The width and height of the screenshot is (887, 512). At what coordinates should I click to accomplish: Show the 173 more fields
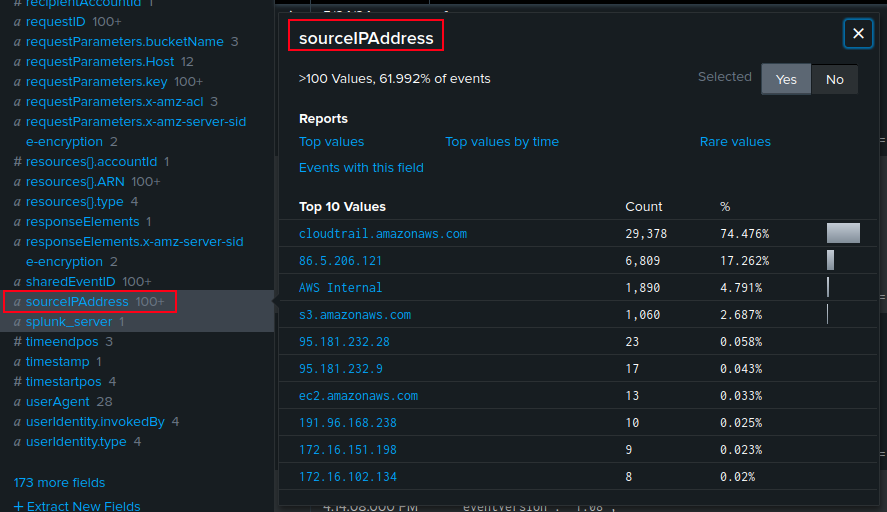59,483
